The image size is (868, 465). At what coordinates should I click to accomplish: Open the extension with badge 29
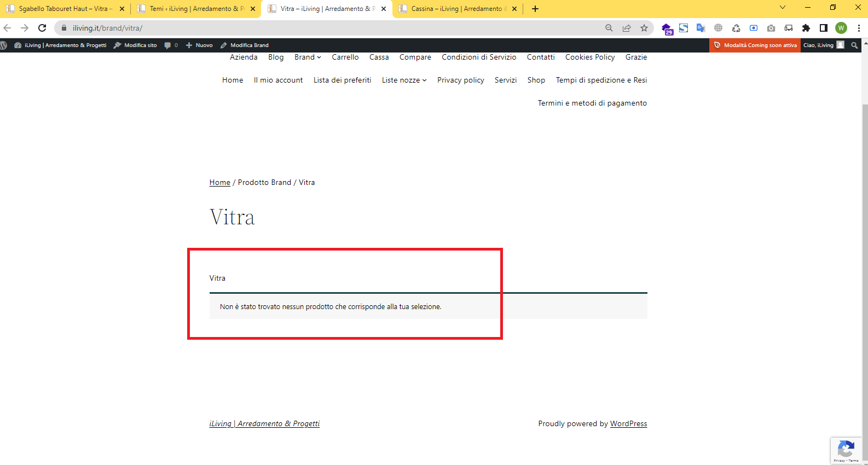667,29
